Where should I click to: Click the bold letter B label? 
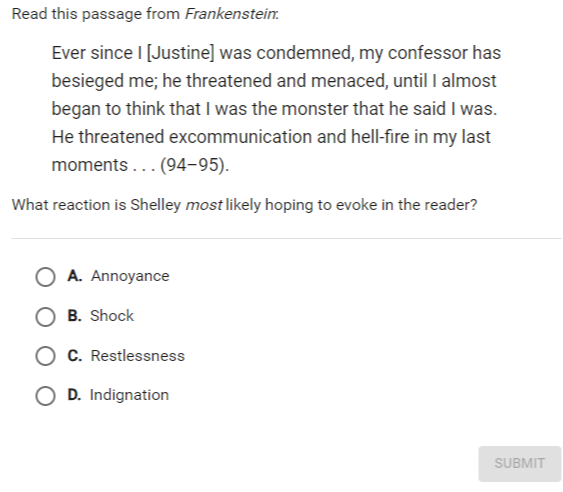74,316
